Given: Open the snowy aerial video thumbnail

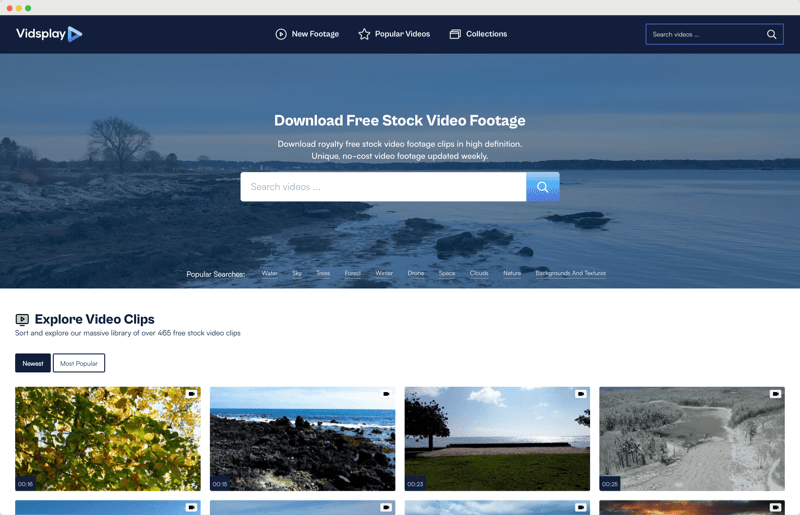Looking at the screenshot, I should (x=691, y=440).
